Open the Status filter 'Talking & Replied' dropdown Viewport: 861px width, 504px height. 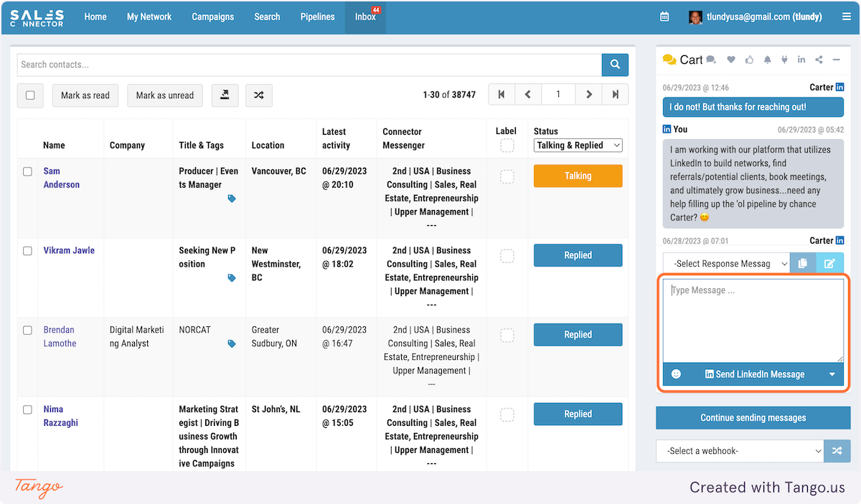pyautogui.click(x=578, y=146)
